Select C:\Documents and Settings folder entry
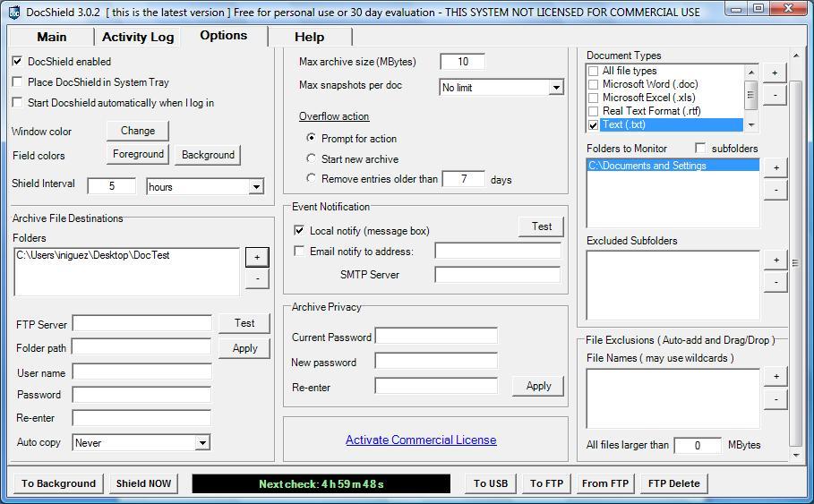 673,166
